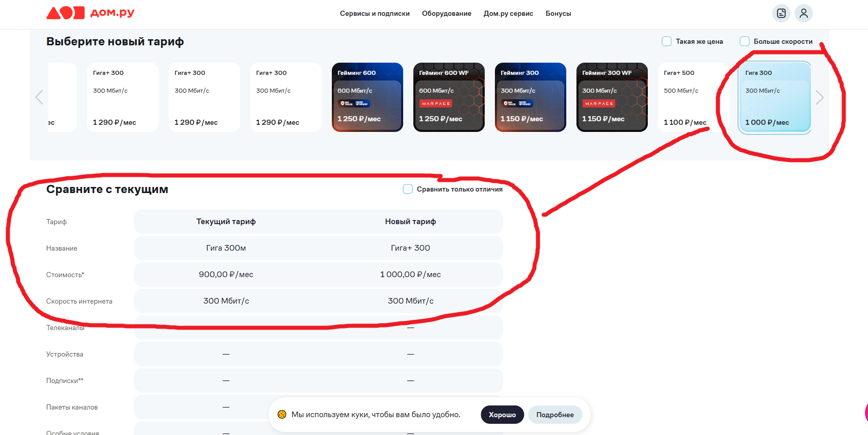Open the user profile icon
The width and height of the screenshot is (868, 435).
803,13
